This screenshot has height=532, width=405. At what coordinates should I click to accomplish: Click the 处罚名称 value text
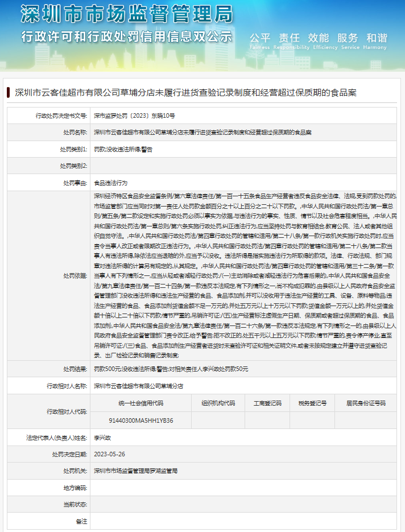(x=202, y=133)
